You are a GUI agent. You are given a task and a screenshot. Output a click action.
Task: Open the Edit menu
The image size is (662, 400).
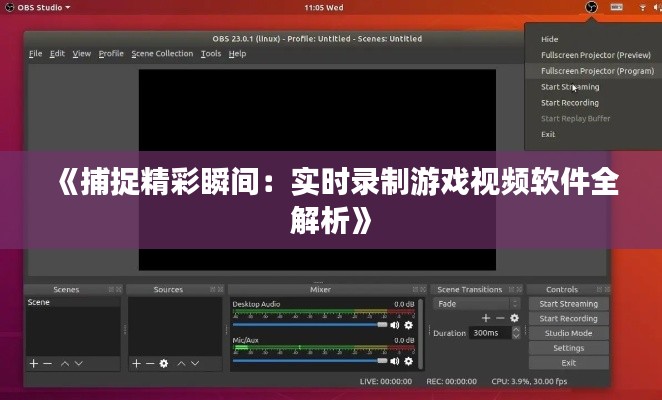(x=57, y=54)
